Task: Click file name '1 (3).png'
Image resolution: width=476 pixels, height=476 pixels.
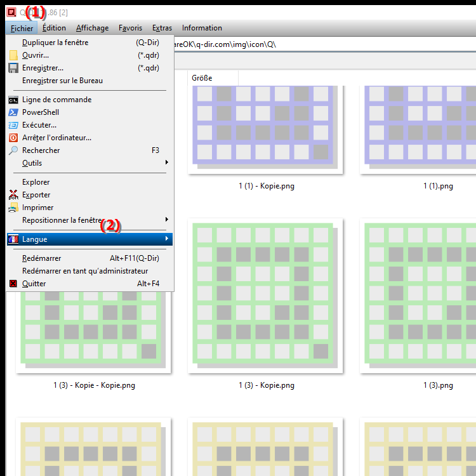Action: coord(438,385)
